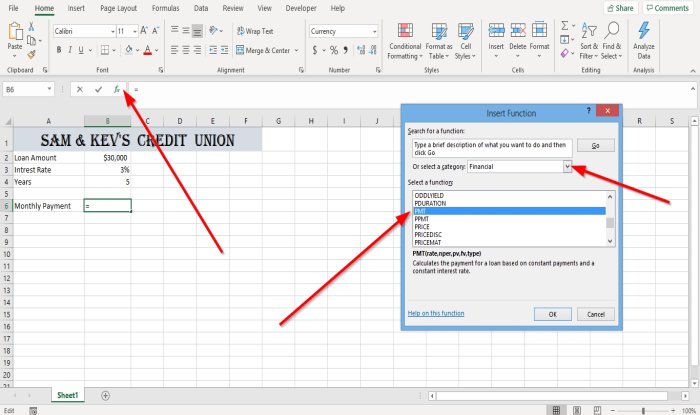Click the Insert cells icon
This screenshot has width=700, height=415.
(496, 30)
